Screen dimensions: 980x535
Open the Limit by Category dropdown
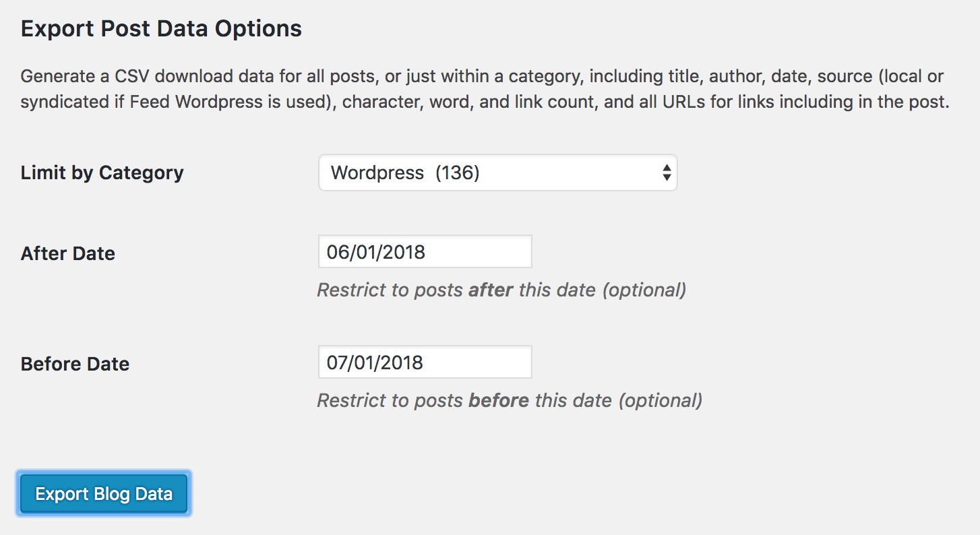(497, 173)
